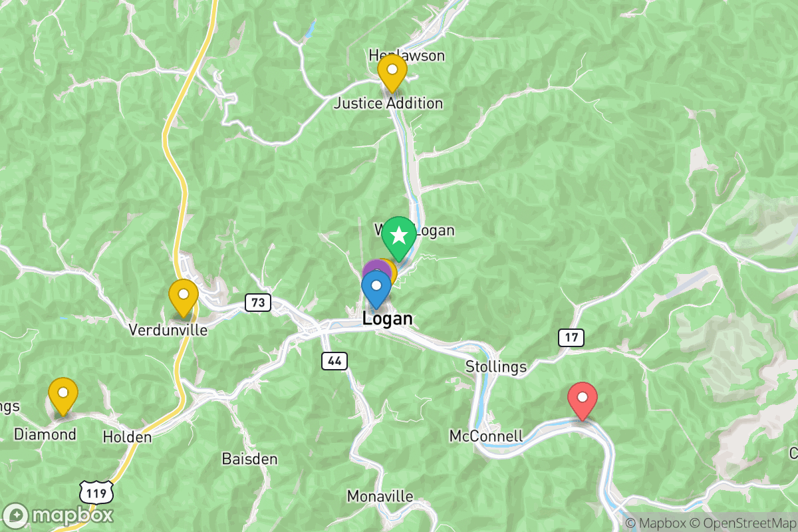Click the US 119 highway shield

tap(96, 493)
